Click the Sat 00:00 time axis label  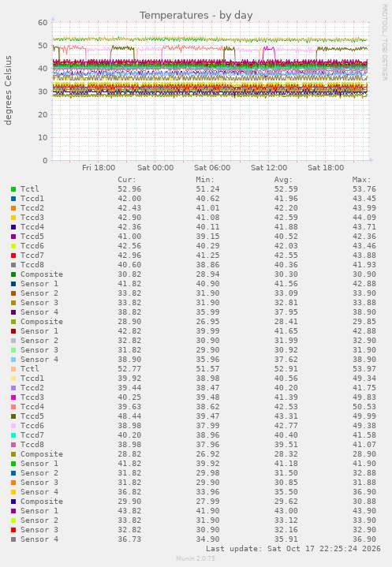(x=155, y=168)
